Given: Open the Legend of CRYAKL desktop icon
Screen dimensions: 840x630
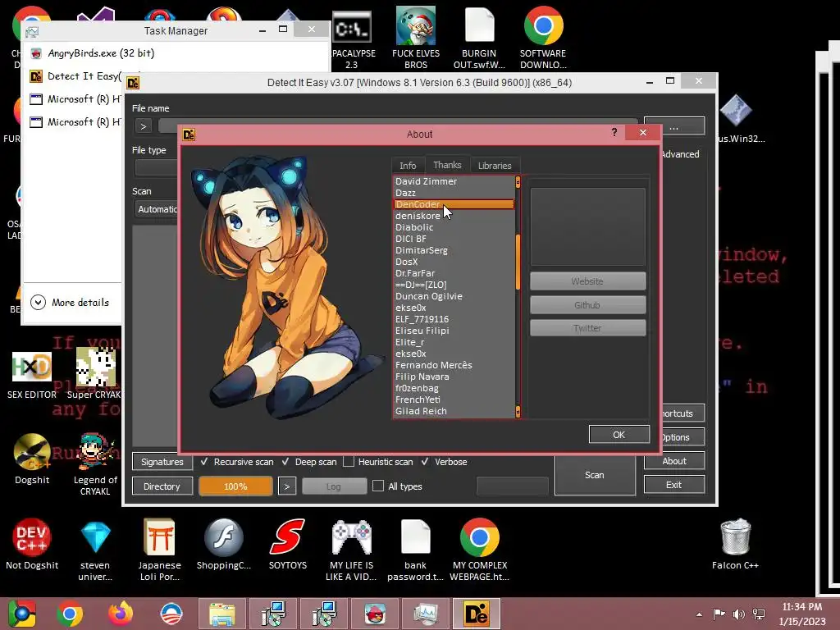Looking at the screenshot, I should pos(95,464).
